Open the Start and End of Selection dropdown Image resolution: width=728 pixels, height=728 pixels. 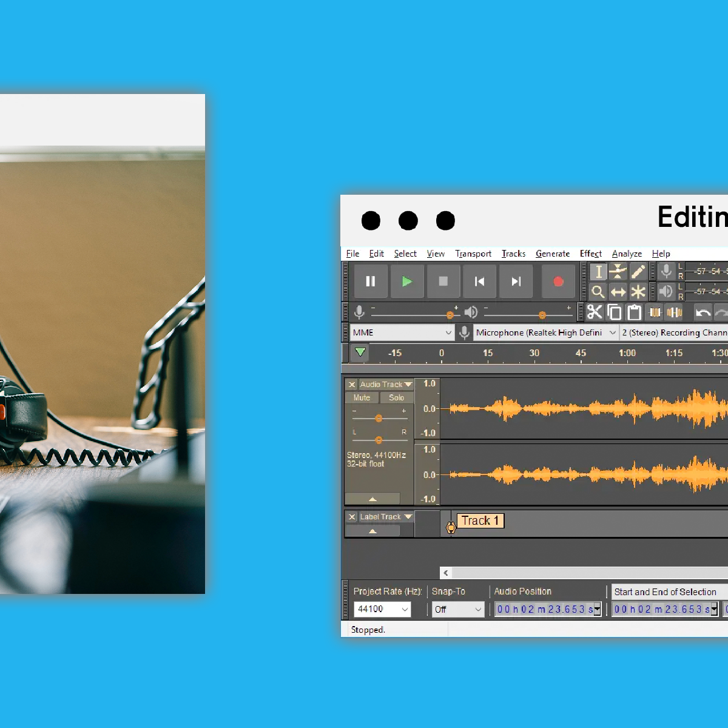(669, 592)
